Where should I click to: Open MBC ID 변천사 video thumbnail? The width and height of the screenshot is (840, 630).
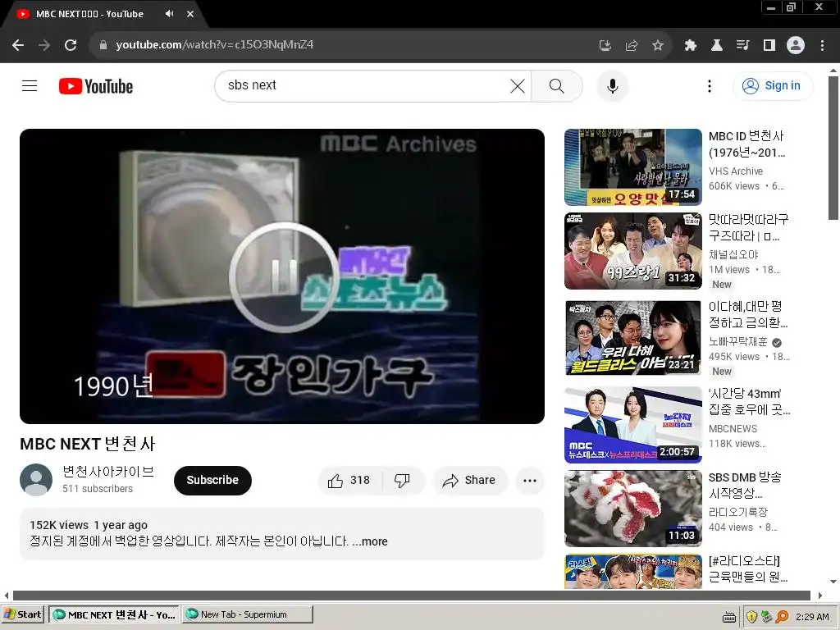(632, 167)
